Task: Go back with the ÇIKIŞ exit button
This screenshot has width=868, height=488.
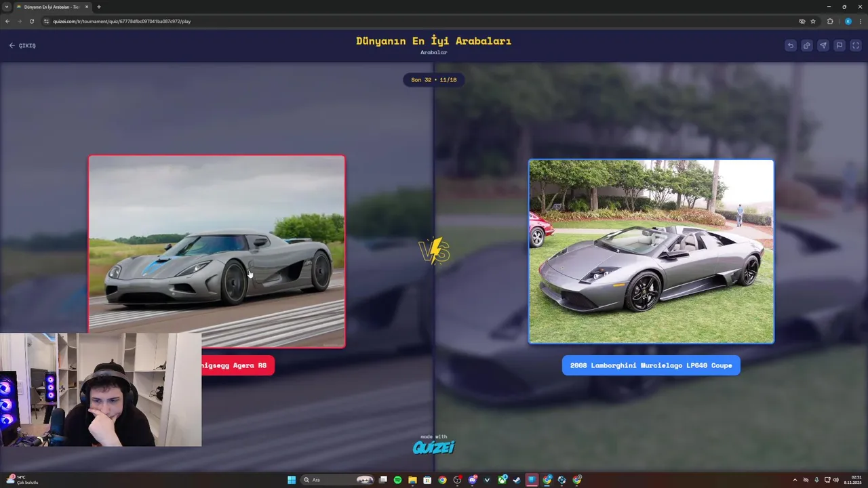Action: (x=22, y=45)
